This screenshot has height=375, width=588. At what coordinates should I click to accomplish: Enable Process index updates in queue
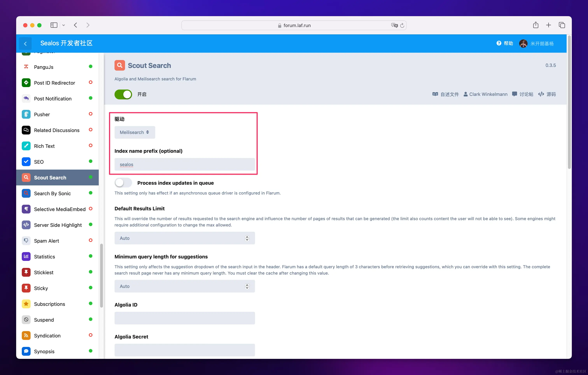coord(123,183)
